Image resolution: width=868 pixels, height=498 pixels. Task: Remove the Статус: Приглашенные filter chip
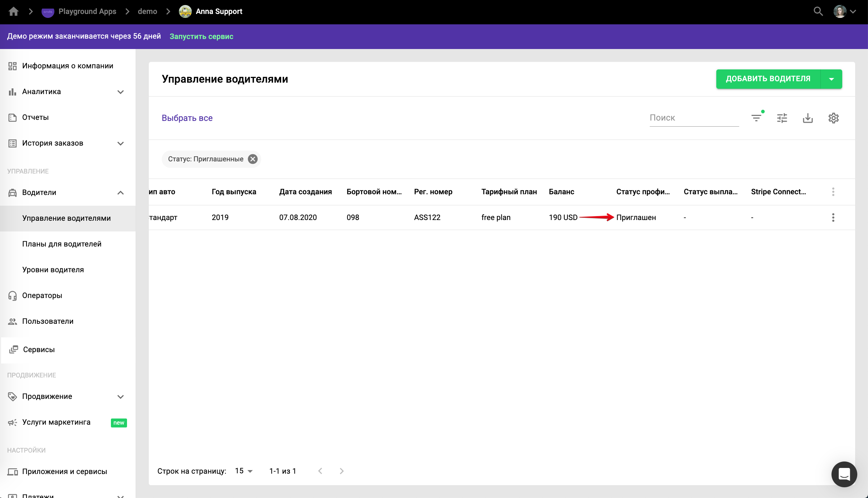(253, 159)
